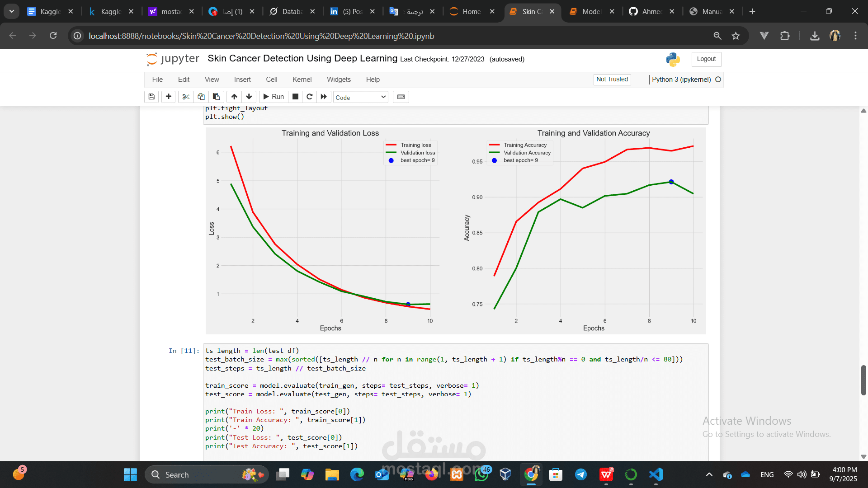Click the kernel idle circle indicator

coord(718,80)
